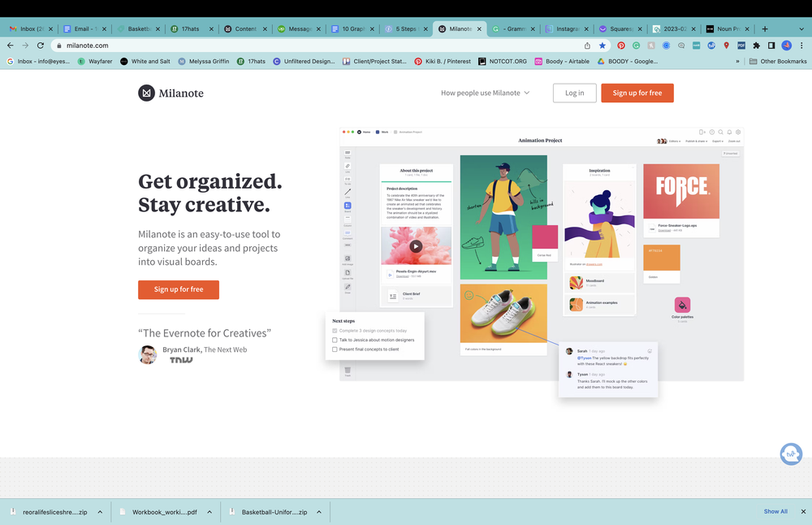Image resolution: width=812 pixels, height=525 pixels.
Task: Select the orange Golden color swatch
Action: pyautogui.click(x=661, y=258)
